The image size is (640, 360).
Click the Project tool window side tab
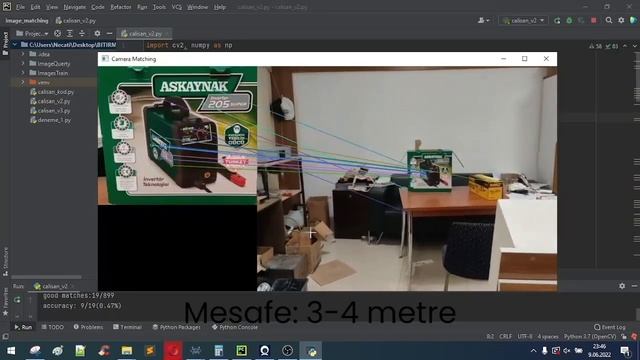pyautogui.click(x=5, y=44)
